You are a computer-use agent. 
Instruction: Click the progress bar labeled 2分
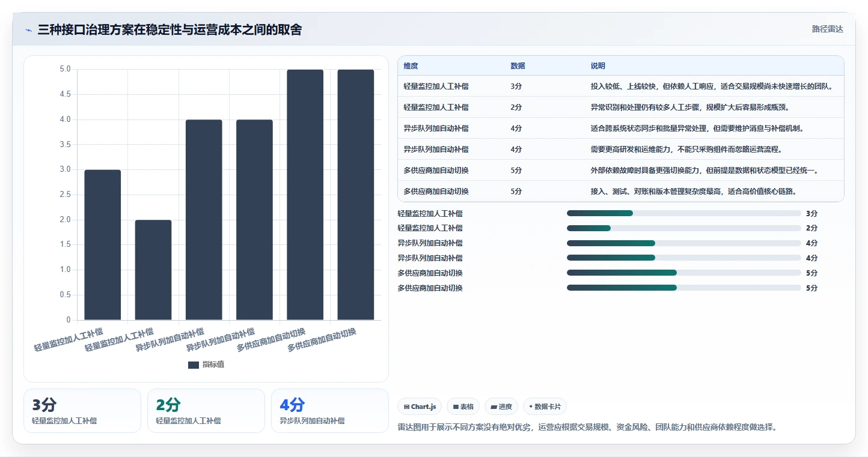684,228
